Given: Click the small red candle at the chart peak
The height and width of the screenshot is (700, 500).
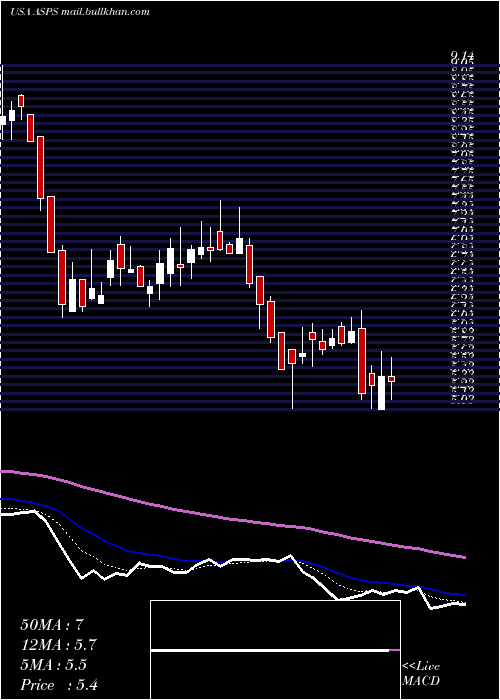Looking at the screenshot, I should [x=21, y=100].
